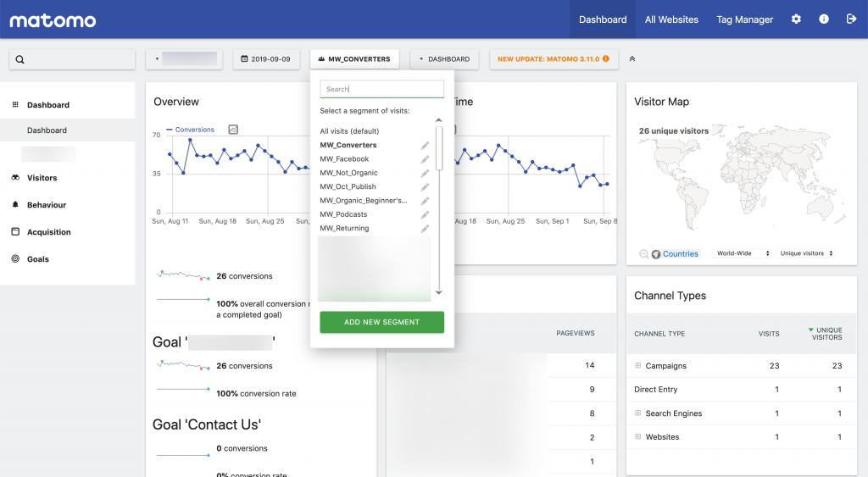This screenshot has width=868, height=477.
Task: Select All visits (default) segment
Action: 349,131
